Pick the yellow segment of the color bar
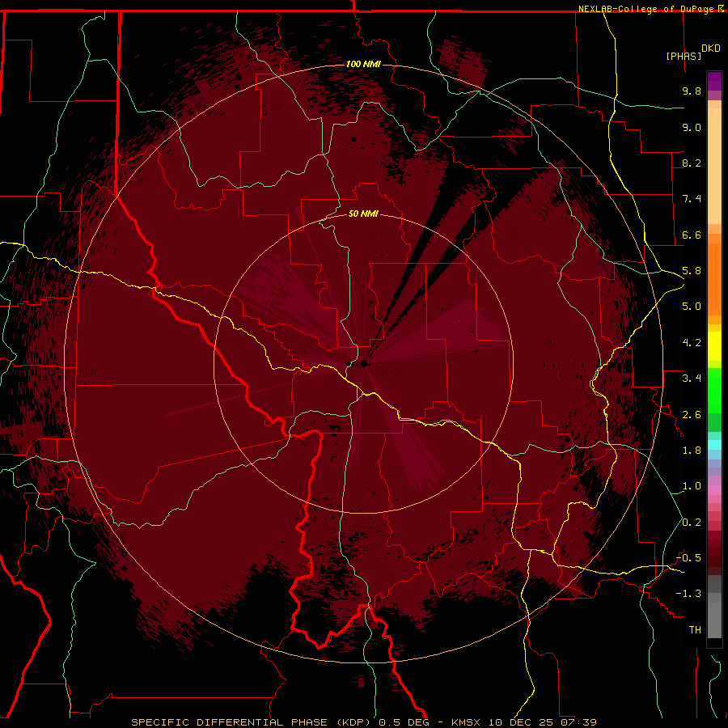Image resolution: width=728 pixels, height=728 pixels. click(714, 346)
